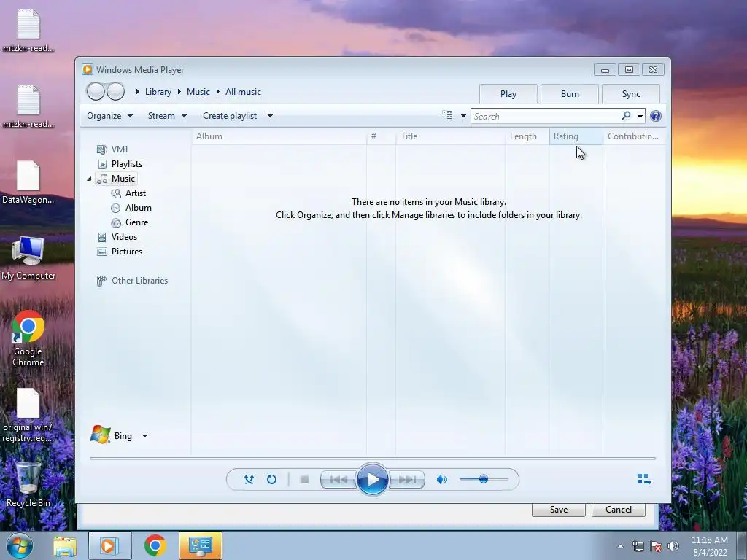Set the volume slider level
Screen dimensions: 747x560
[484, 479]
